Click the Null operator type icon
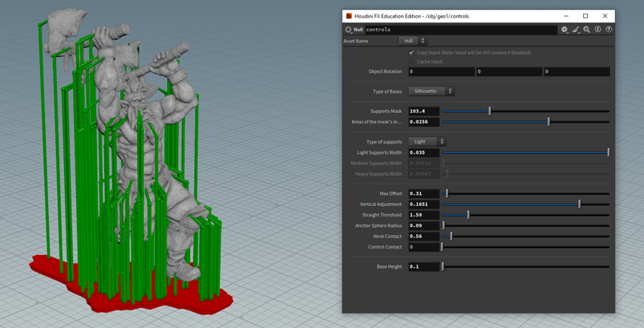644x328 pixels. 349,30
